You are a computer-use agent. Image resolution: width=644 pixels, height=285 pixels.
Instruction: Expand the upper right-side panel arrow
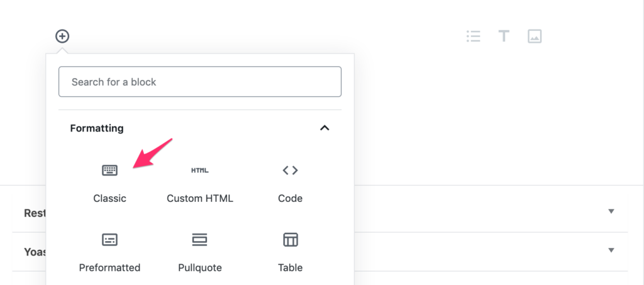[611, 211]
